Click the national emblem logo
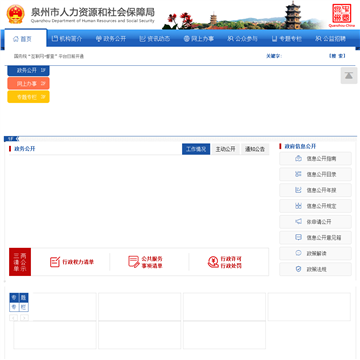 tap(16, 14)
